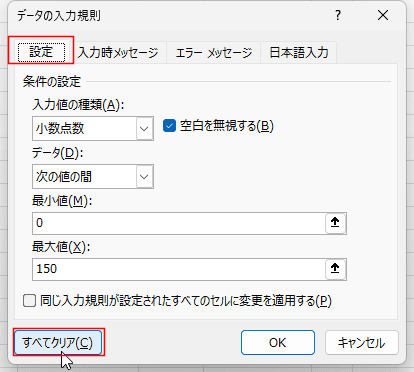The image size is (414, 372).
Task: Toggle the 空白を無視する checkbox
Action: pos(169,126)
